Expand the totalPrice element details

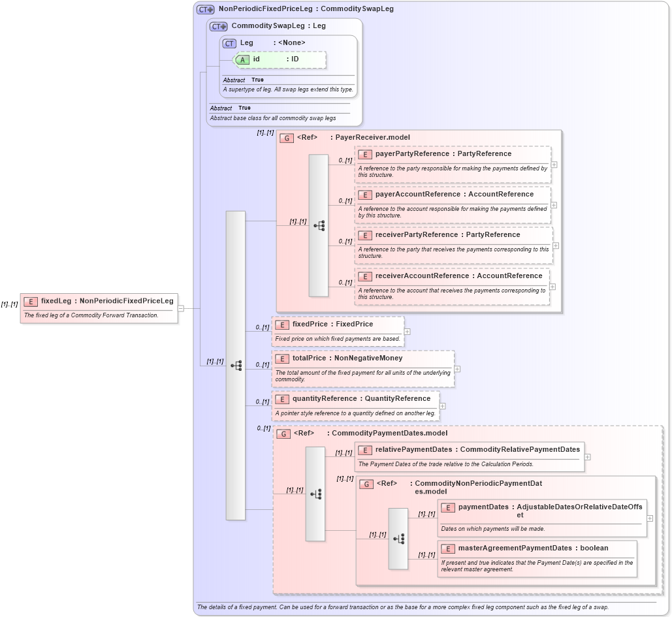[x=457, y=369]
